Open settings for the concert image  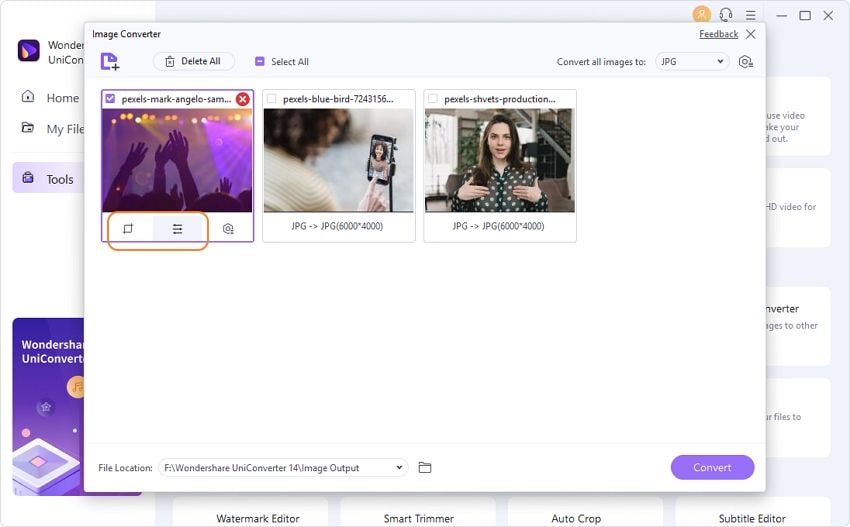228,229
